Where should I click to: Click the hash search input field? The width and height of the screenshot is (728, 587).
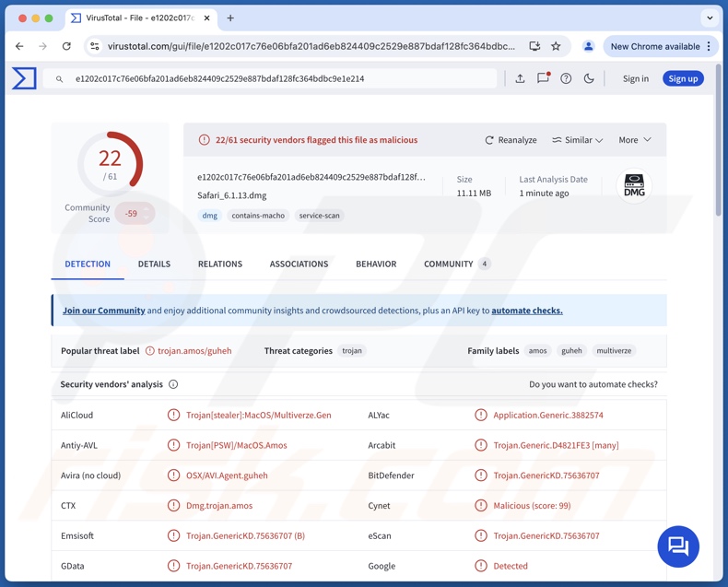coord(276,78)
